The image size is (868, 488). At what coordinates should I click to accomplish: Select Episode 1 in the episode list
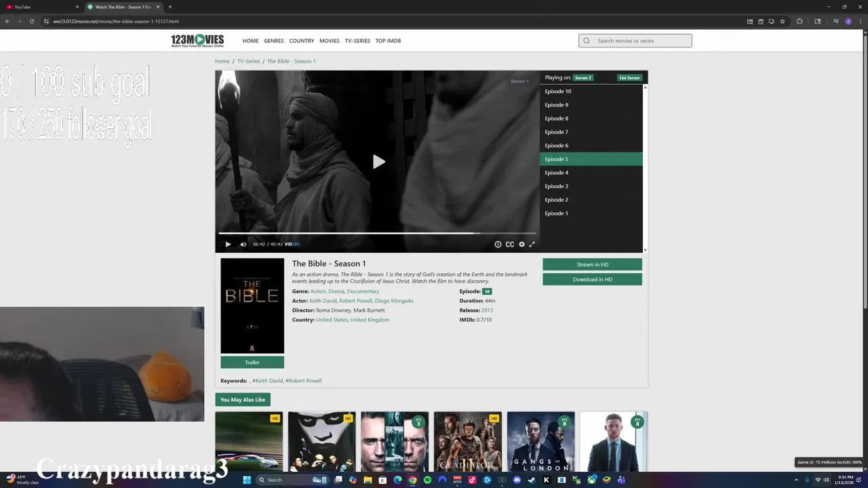(x=591, y=213)
